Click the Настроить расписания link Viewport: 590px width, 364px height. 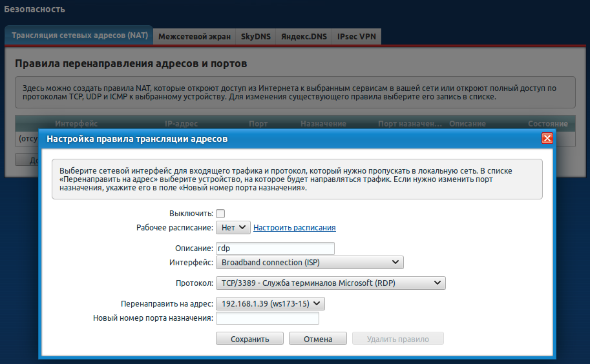click(x=294, y=228)
